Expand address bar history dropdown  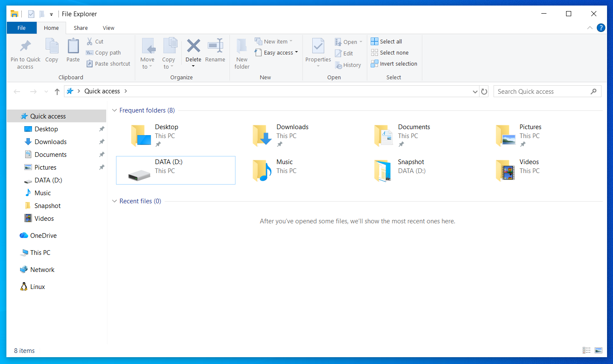pyautogui.click(x=475, y=91)
